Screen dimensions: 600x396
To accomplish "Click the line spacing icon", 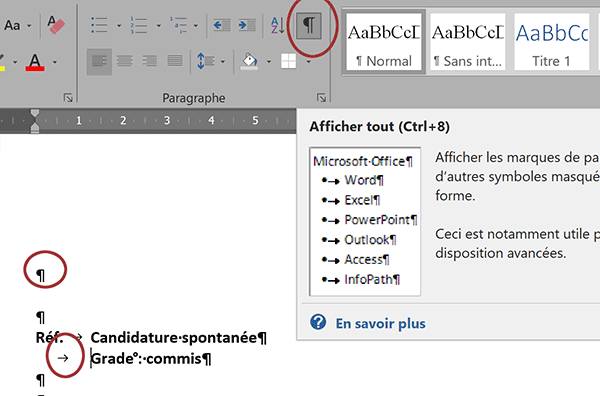I will (205, 61).
